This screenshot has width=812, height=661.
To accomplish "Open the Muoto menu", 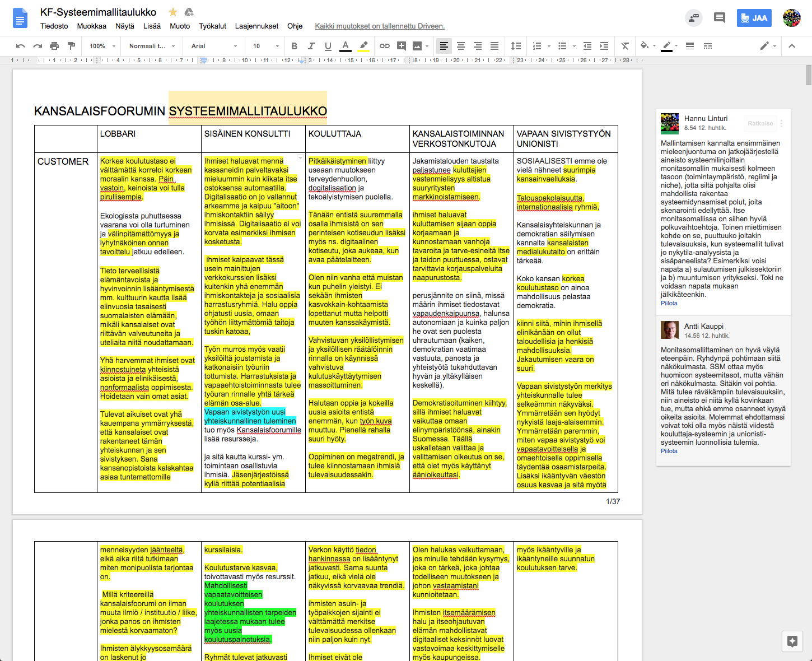I will (x=180, y=26).
